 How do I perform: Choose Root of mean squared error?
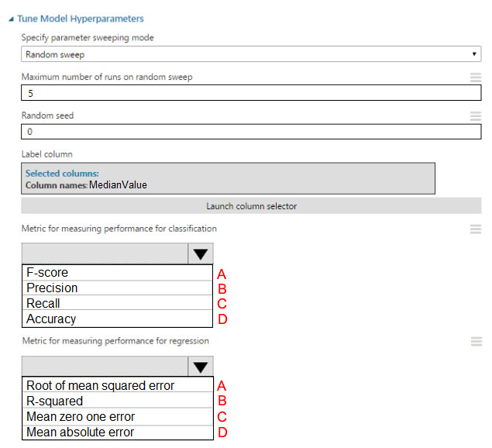117,385
